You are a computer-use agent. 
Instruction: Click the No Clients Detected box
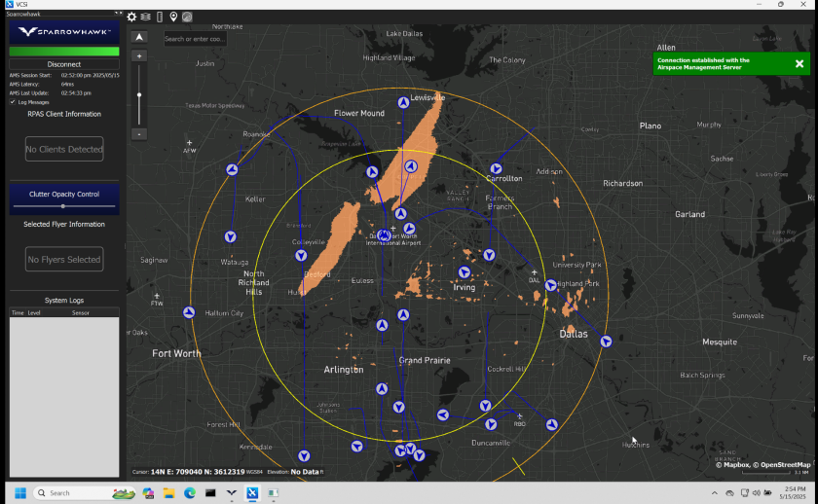(64, 149)
